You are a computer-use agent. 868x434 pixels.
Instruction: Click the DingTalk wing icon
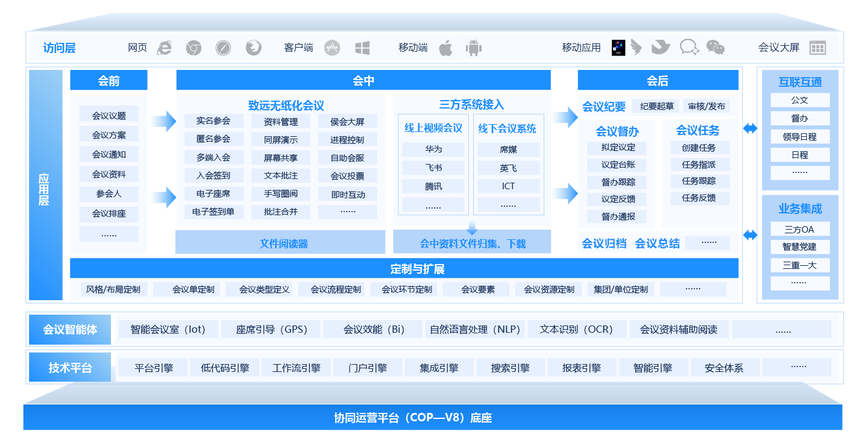coord(636,48)
